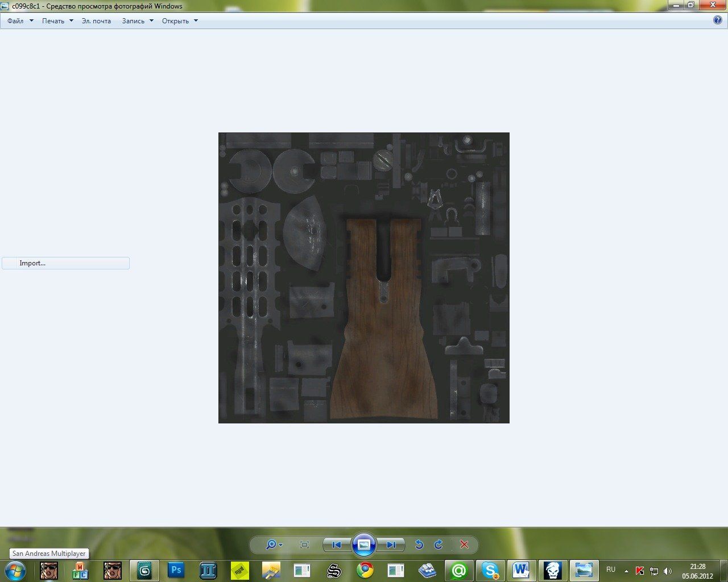The image size is (728, 582).
Task: Click the displayed weapon texture image
Action: pyautogui.click(x=364, y=278)
